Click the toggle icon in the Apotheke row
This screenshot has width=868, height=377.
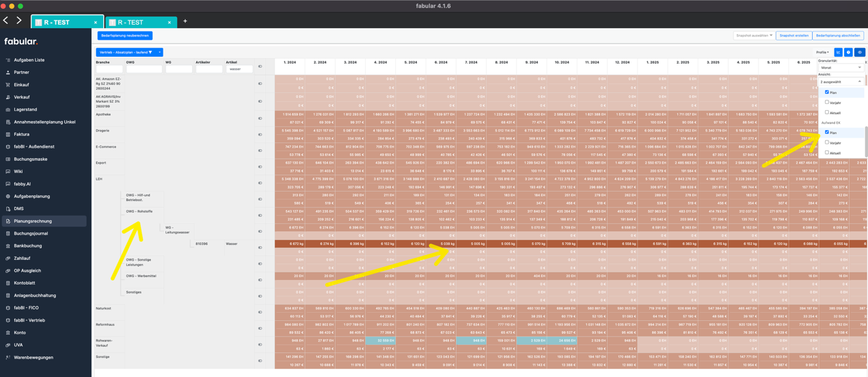click(x=260, y=118)
